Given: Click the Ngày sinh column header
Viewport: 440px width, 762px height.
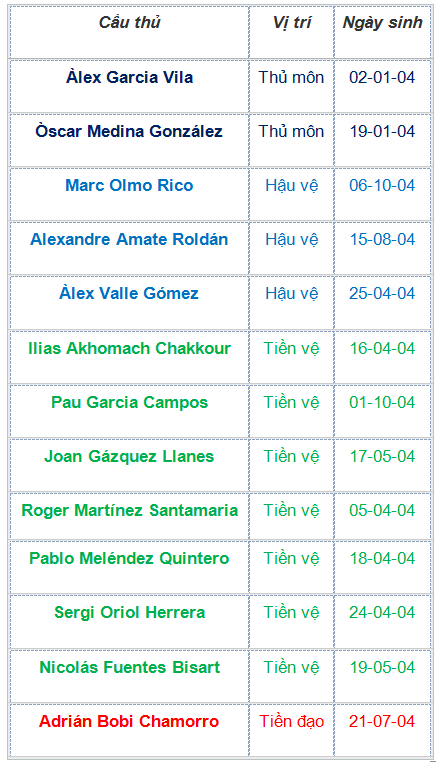Looking at the screenshot, I should pyautogui.click(x=382, y=23).
